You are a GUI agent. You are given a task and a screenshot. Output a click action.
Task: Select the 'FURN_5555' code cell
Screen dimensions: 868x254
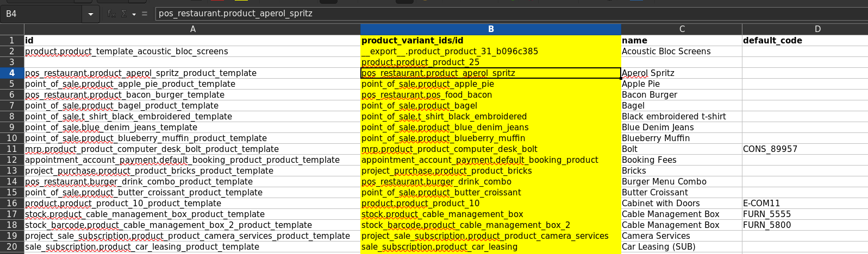(x=805, y=214)
